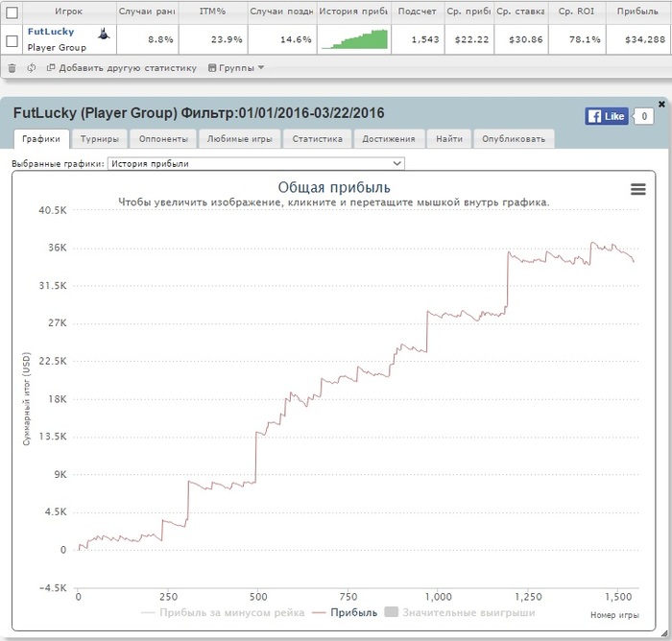The image size is (672, 641).
Task: Click the 'Общая прибыль' chart title
Action: coord(334,187)
